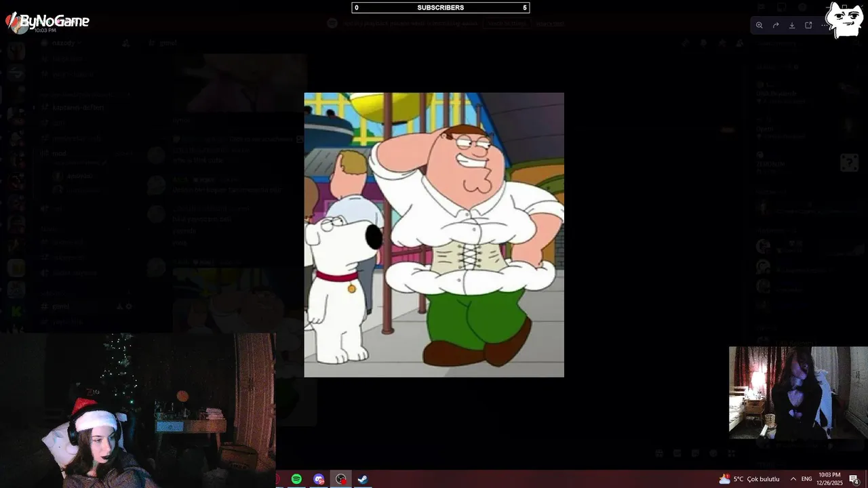Launch Steam from the taskbar
Viewport: 868px width, 488px height.
[x=363, y=479]
